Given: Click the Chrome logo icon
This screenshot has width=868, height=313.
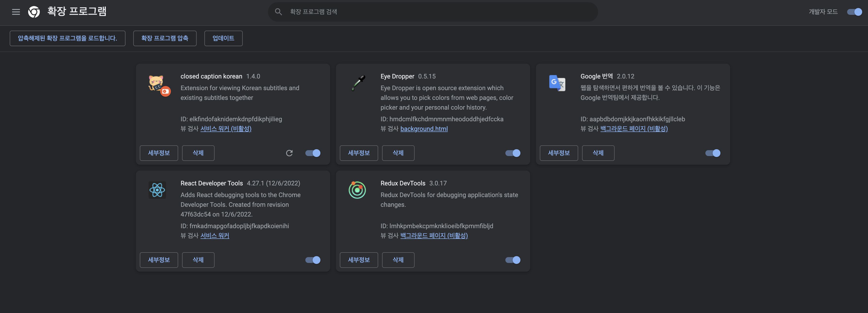Looking at the screenshot, I should (34, 12).
